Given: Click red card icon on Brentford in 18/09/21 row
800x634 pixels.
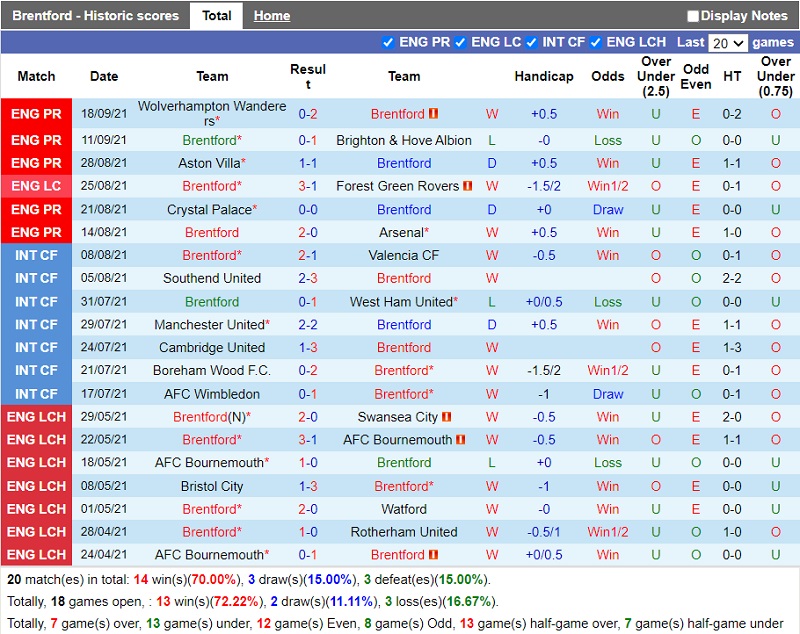Looking at the screenshot, I should (433, 114).
